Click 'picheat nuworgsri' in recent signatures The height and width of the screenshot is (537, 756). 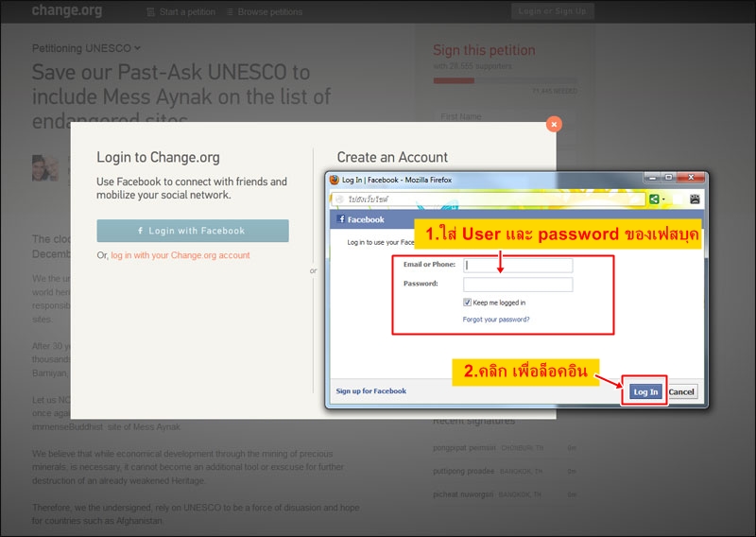(463, 494)
